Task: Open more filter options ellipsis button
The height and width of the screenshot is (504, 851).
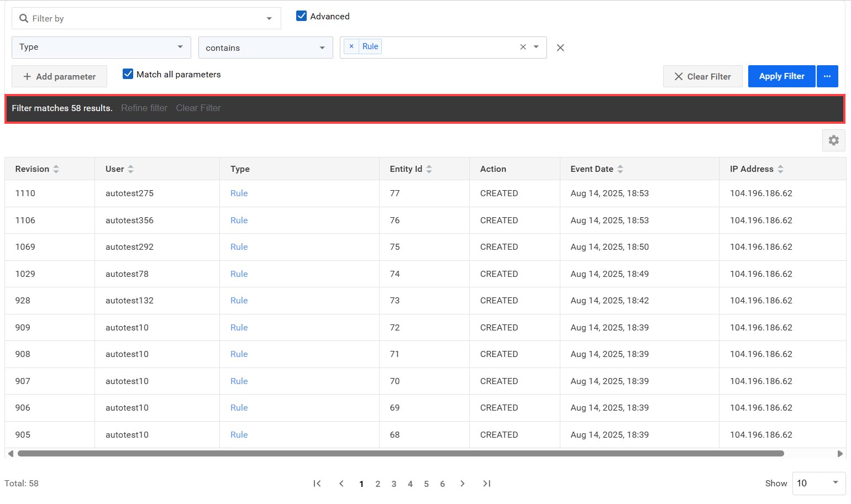Action: (827, 76)
